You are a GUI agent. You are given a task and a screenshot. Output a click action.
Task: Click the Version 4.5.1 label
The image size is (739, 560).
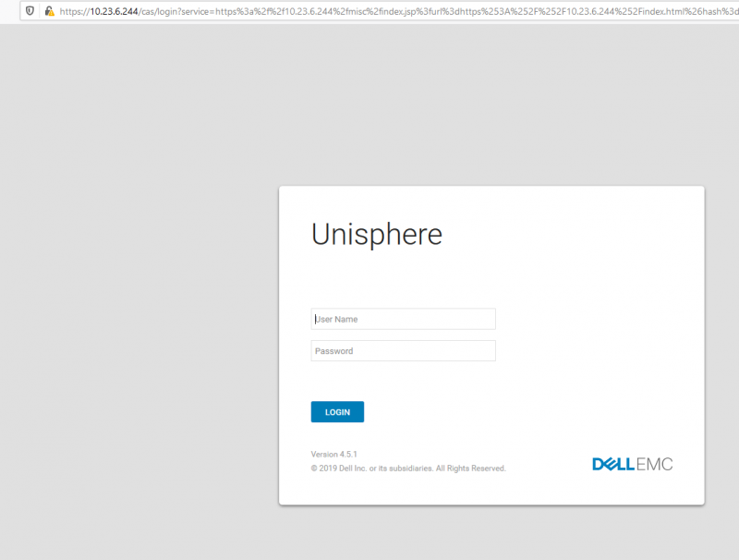pos(333,454)
